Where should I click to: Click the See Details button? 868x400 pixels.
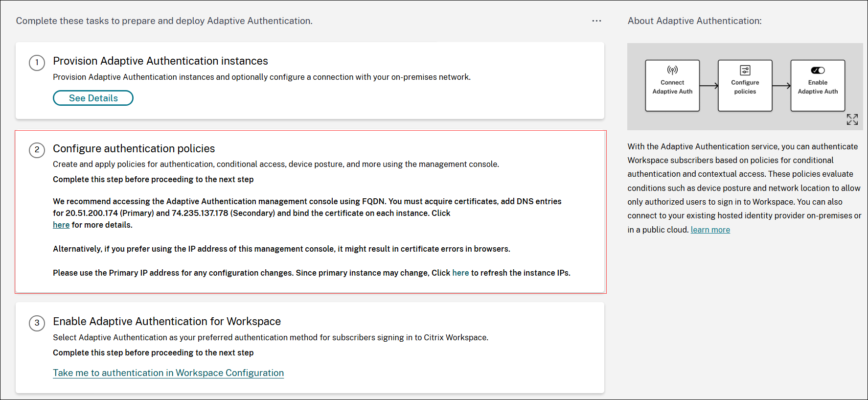[x=93, y=98]
